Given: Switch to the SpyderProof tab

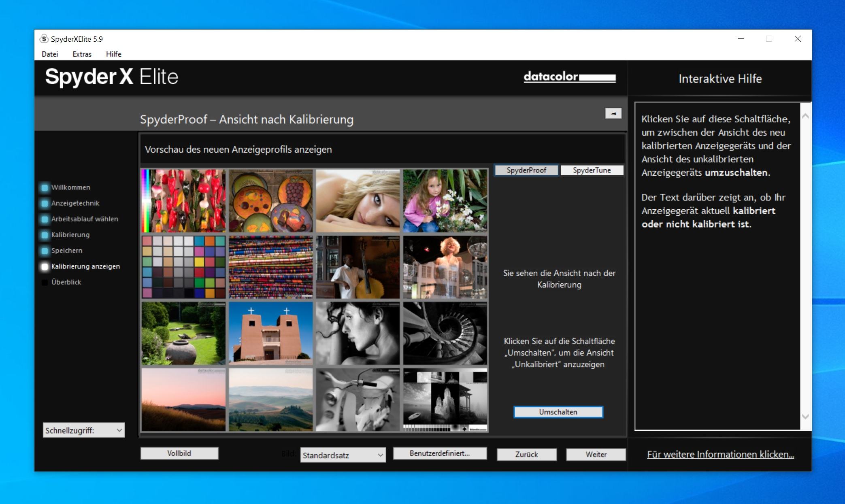Looking at the screenshot, I should (526, 170).
